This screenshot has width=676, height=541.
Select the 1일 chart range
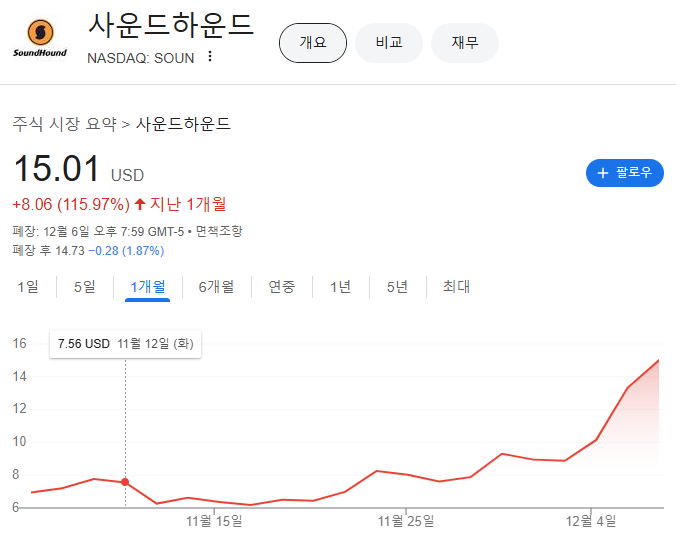tap(28, 287)
